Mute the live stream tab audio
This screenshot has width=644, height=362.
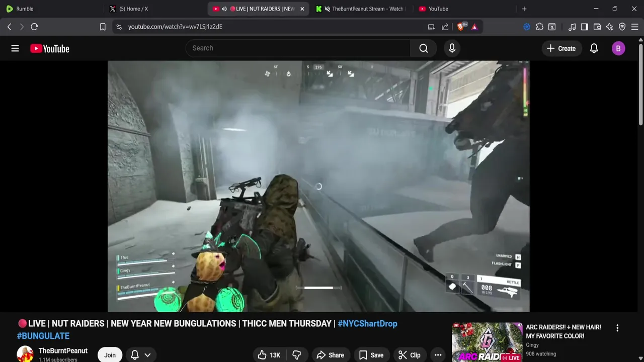[224, 9]
